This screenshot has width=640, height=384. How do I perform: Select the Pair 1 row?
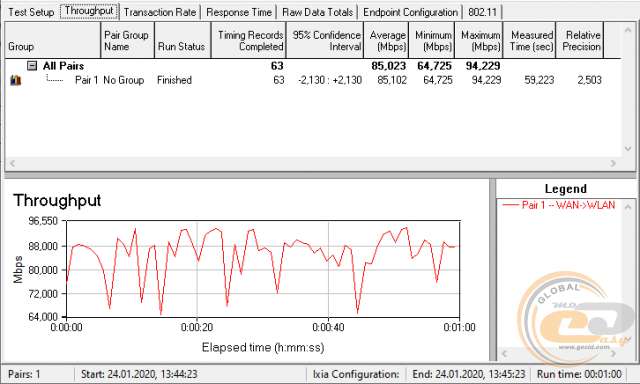pyautogui.click(x=313, y=80)
